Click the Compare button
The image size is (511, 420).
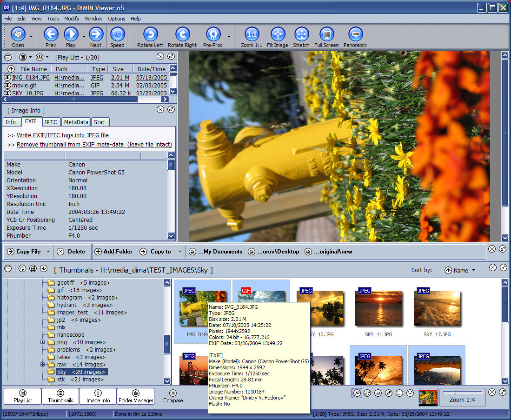click(173, 396)
